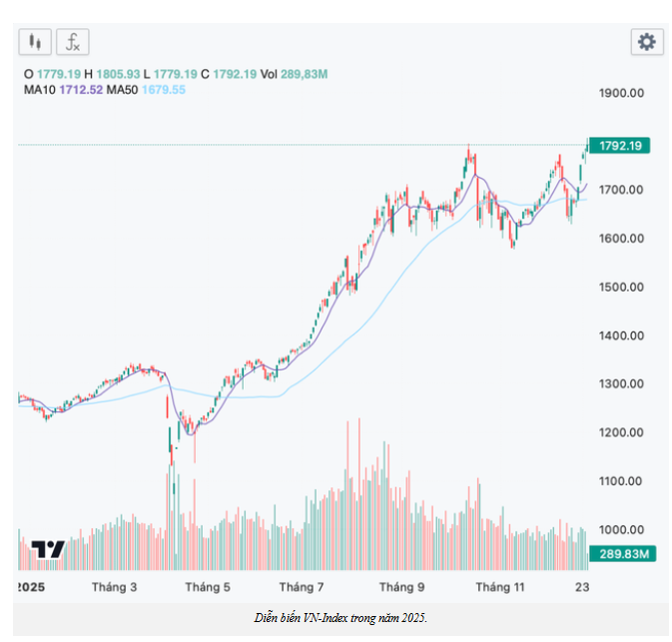Screen dimensions: 672x642
Task: Click the 1500.00 price axis level
Action: point(620,287)
